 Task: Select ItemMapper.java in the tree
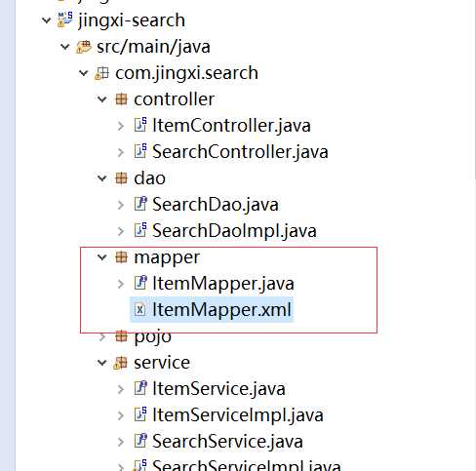point(223,284)
